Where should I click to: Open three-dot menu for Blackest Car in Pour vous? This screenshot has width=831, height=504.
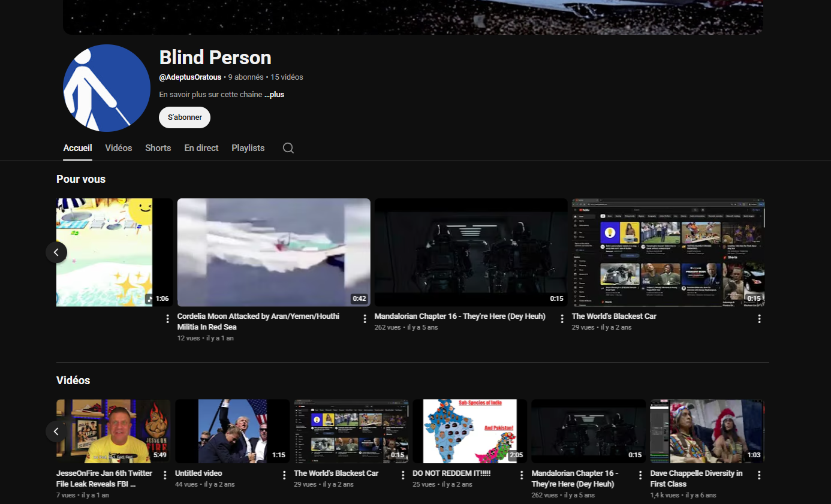(759, 319)
